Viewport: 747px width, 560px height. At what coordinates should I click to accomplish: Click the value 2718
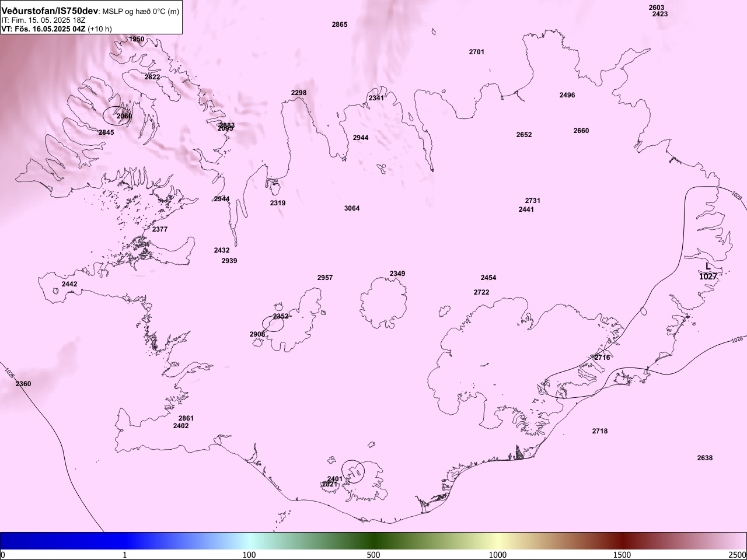coord(600,431)
